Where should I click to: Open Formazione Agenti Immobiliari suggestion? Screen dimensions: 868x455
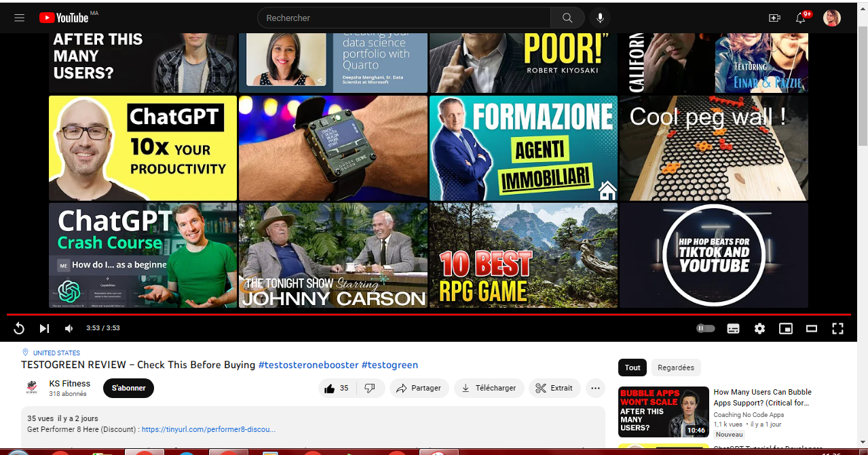[523, 148]
